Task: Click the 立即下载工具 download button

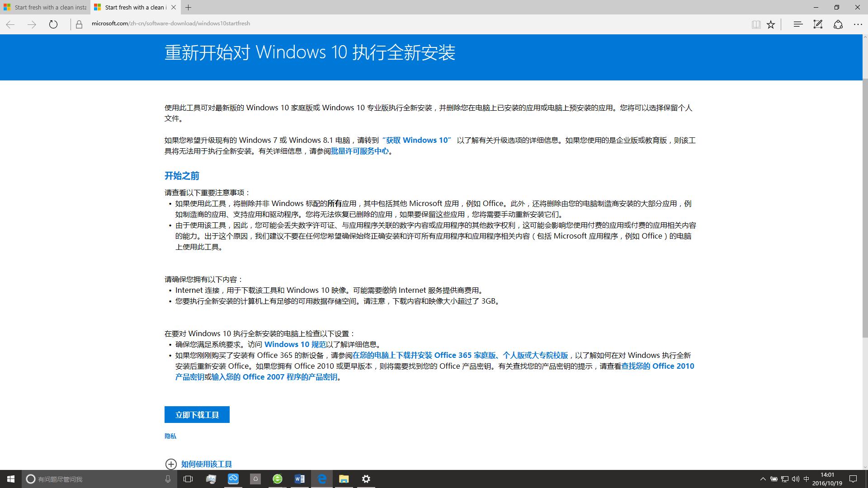Action: click(197, 414)
